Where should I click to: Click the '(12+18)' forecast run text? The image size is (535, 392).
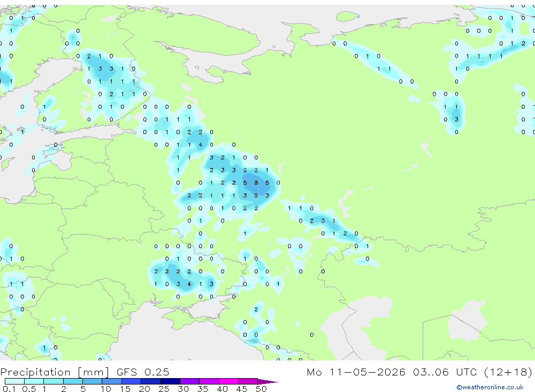pyautogui.click(x=508, y=372)
